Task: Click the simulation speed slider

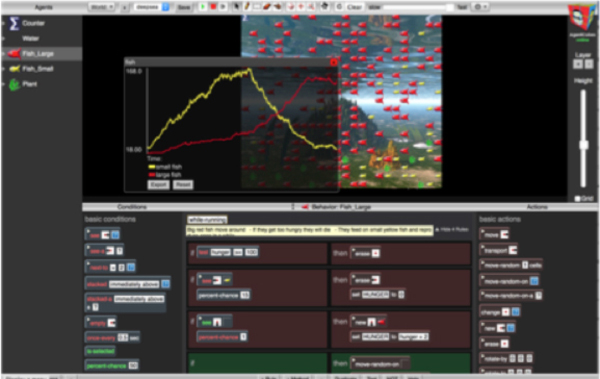Action: [x=418, y=7]
